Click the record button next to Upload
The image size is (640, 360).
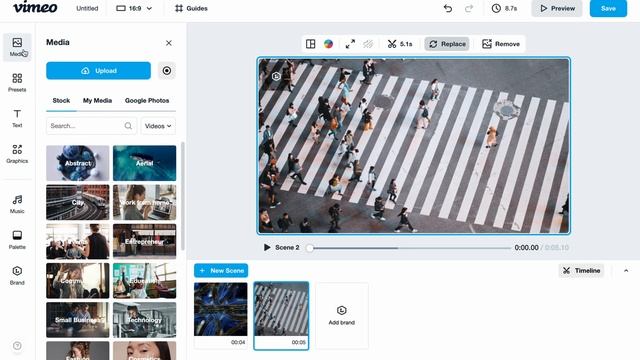click(x=167, y=71)
